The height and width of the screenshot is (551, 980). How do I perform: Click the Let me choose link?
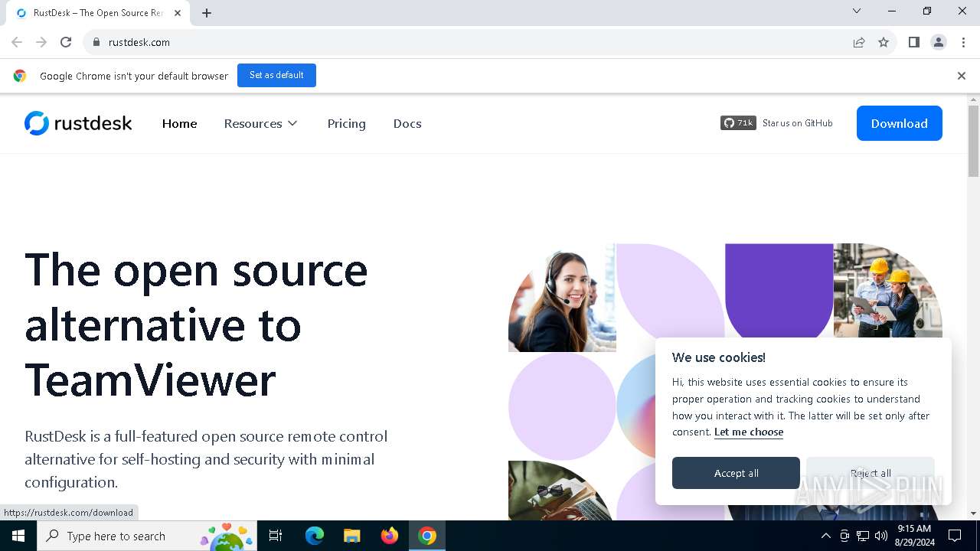point(749,432)
